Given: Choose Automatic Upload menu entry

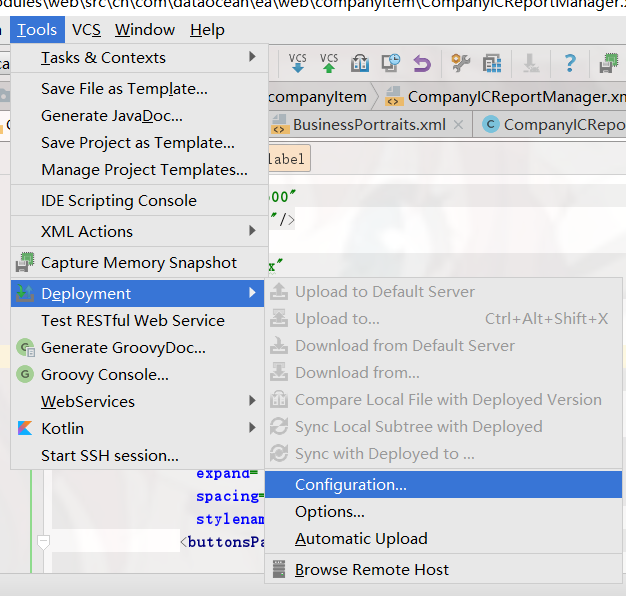Looking at the screenshot, I should (x=444, y=539).
